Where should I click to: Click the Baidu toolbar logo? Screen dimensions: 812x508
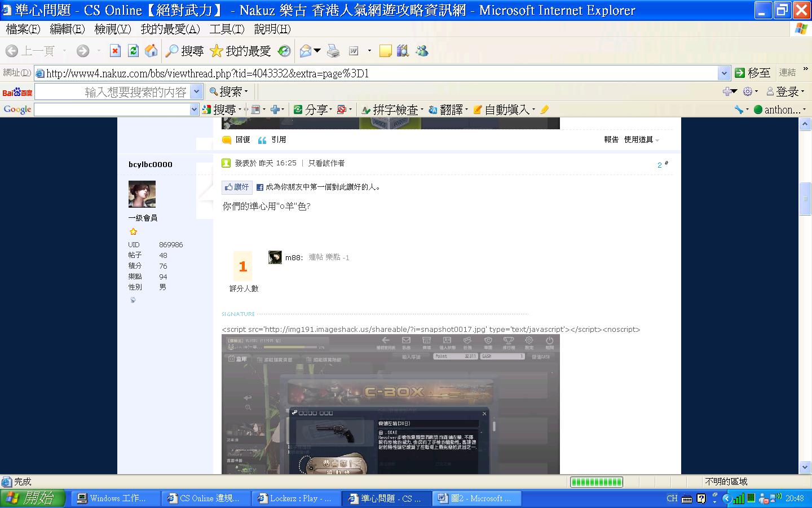click(17, 92)
